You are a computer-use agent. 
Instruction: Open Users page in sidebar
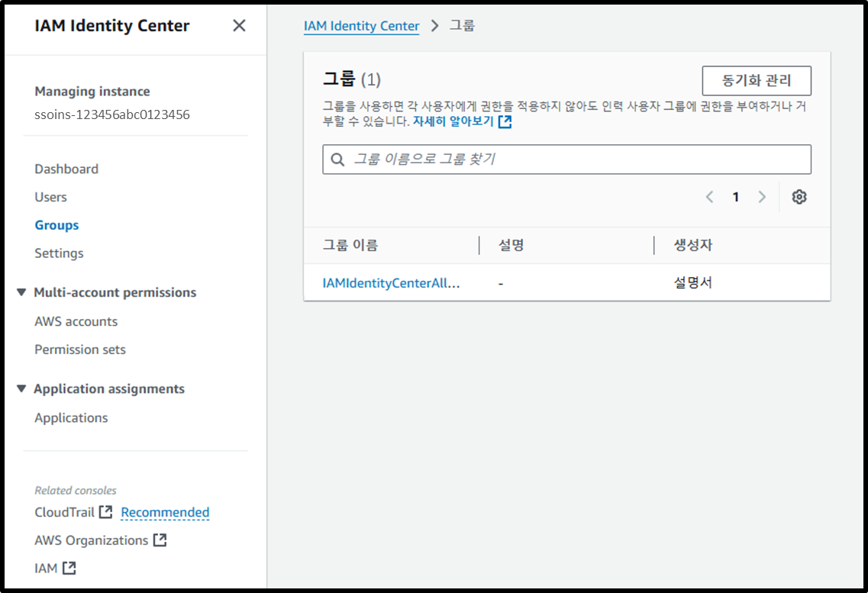[x=50, y=197]
